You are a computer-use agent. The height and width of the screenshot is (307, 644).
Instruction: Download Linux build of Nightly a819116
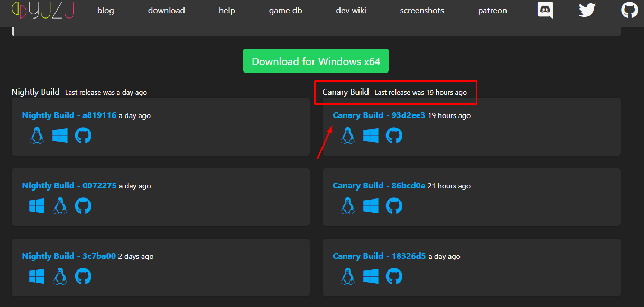36,136
